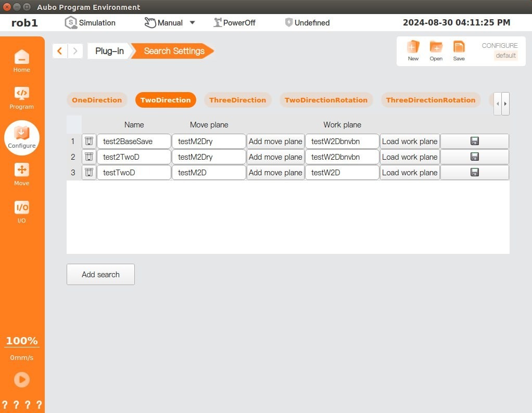
Task: Click the Search Settings breadcrumb
Action: [174, 51]
